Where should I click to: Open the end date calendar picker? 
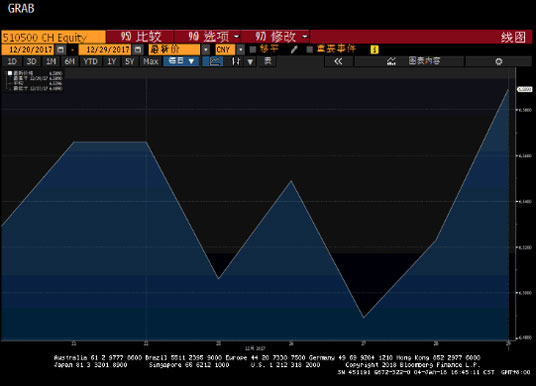point(138,50)
